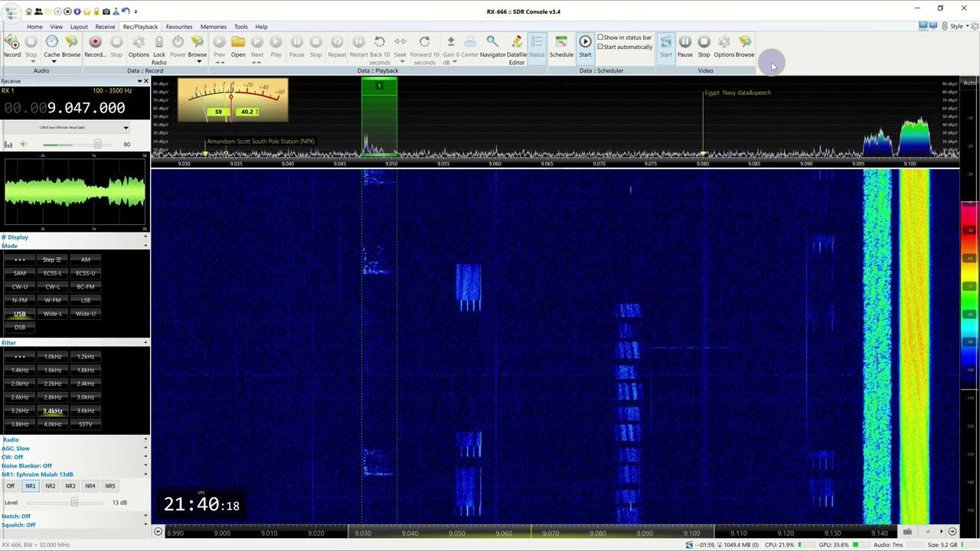Open the audio input device dropdown
Screen dimensions: 980x551
[67, 128]
